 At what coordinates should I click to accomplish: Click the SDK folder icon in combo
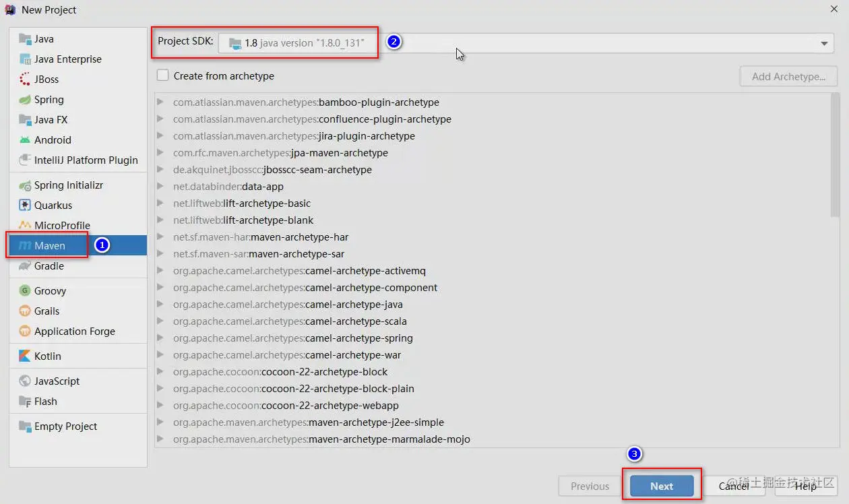(235, 43)
